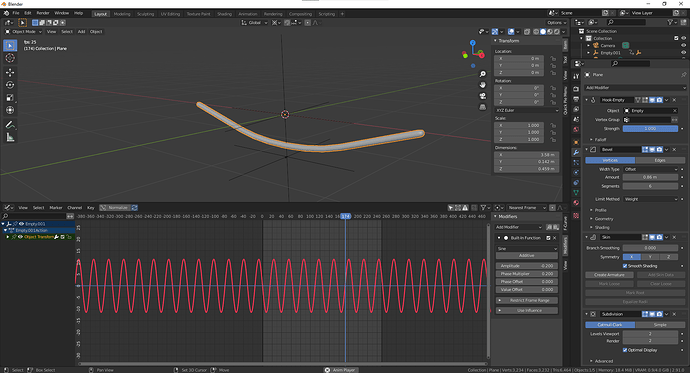The width and height of the screenshot is (690, 373).
Task: Select Simple subdivision type
Action: coord(660,325)
